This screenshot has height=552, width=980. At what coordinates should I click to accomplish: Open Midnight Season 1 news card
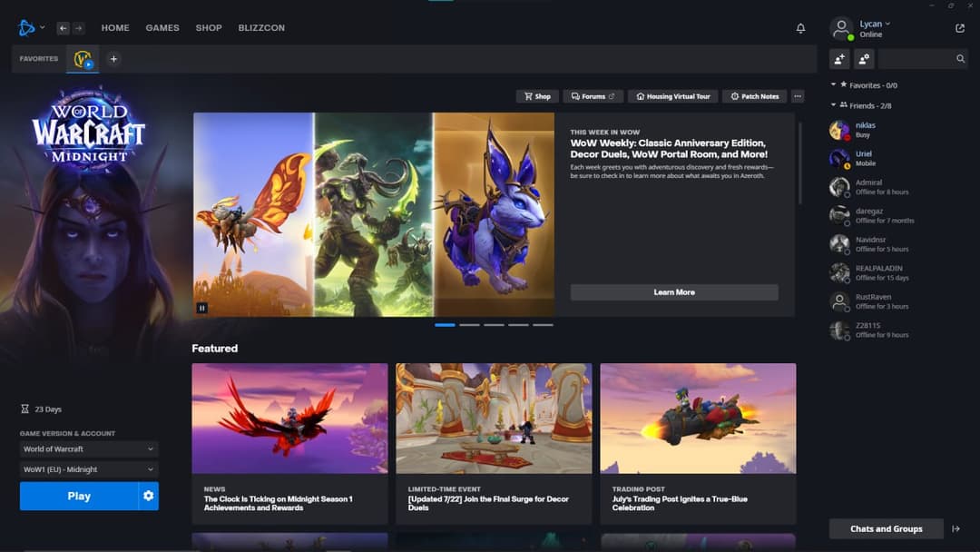(x=290, y=443)
